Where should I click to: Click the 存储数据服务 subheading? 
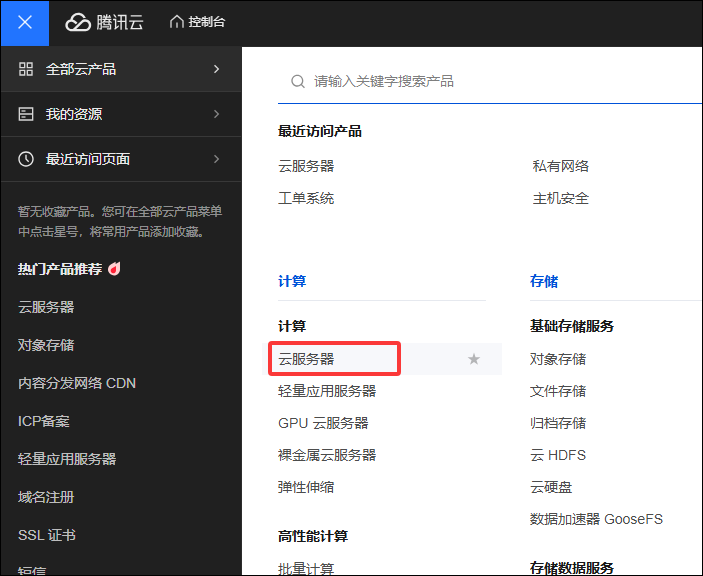[572, 568]
